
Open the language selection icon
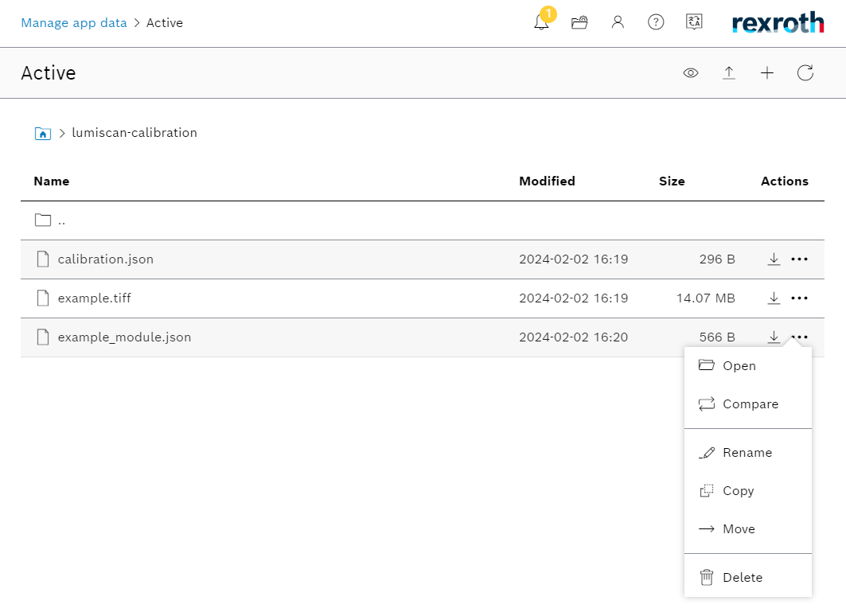[x=694, y=22]
